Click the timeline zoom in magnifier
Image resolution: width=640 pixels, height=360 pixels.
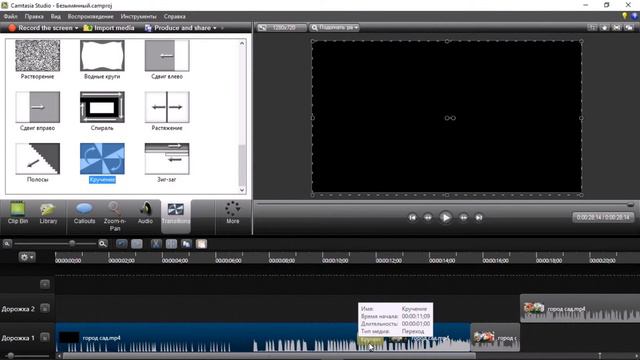pyautogui.click(x=103, y=244)
